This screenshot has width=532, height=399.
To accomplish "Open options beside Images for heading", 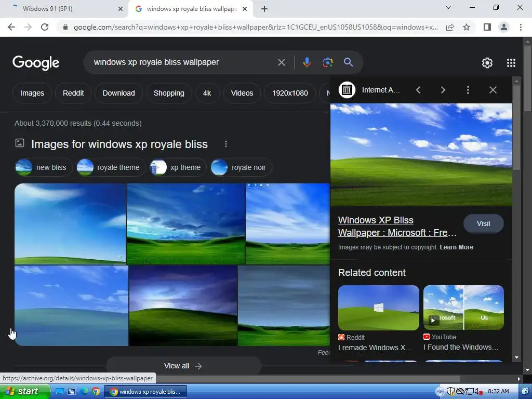I will point(226,144).
